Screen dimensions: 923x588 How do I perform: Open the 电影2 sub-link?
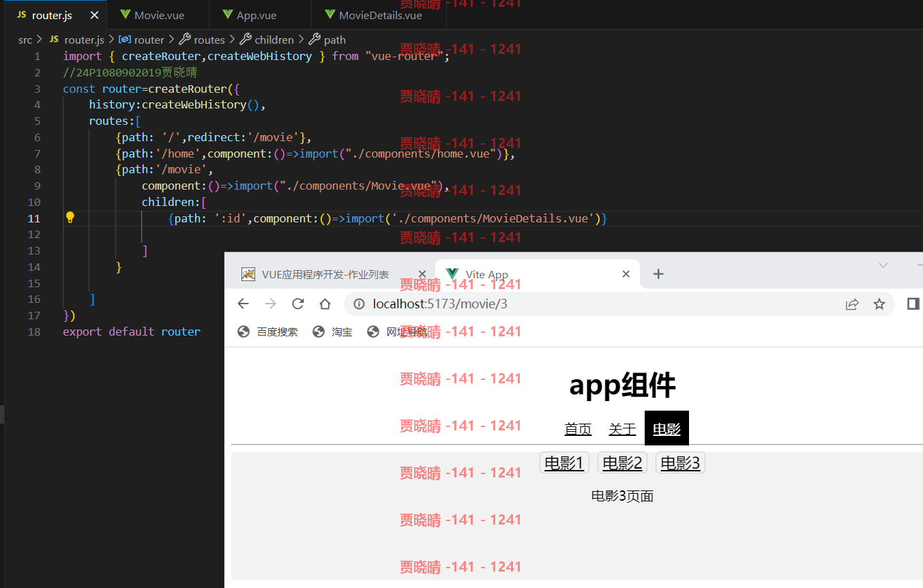(x=622, y=463)
